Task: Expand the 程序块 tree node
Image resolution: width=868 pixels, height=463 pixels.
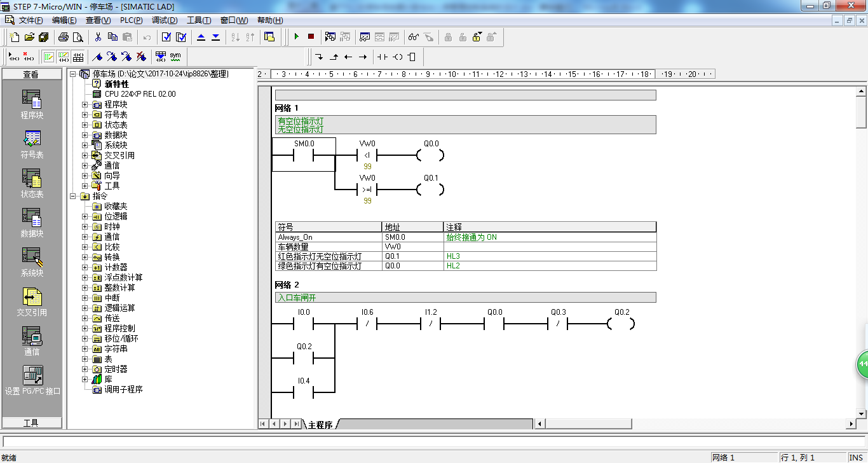Action: (x=85, y=104)
